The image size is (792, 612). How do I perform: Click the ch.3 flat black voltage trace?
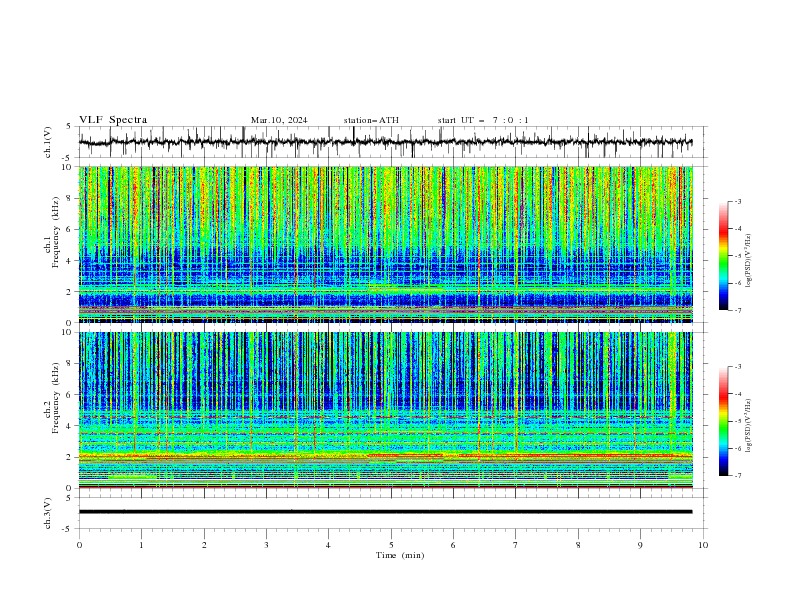[385, 512]
